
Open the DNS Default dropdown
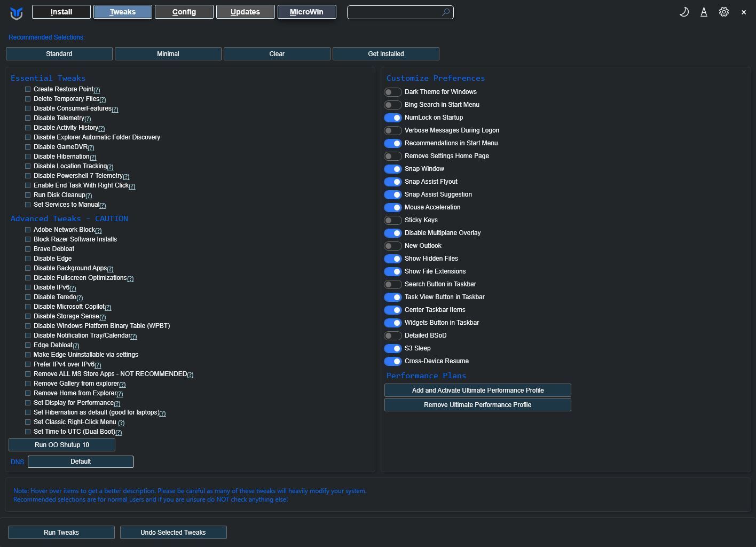click(81, 462)
